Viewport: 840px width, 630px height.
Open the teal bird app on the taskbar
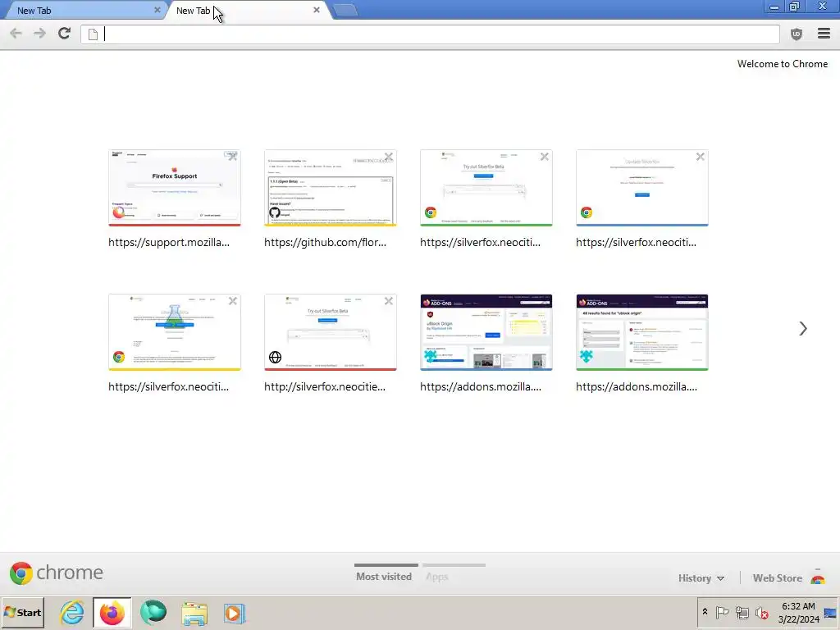153,612
